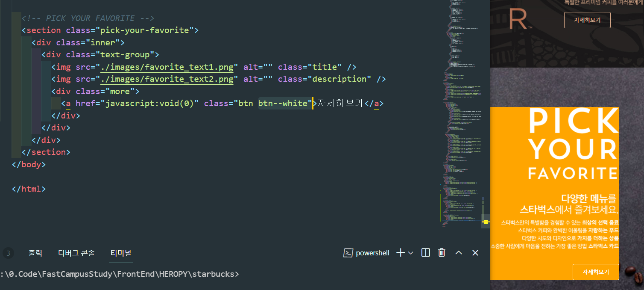Screen dimensions: 644x290
Task: Focus the terminal prompt line ending in starbucks>
Action: [x=120, y=274]
